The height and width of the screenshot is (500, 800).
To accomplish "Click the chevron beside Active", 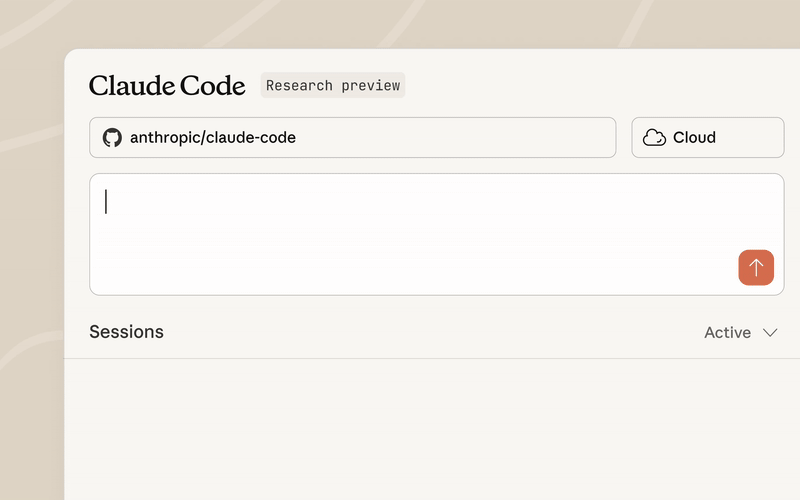I will (x=770, y=333).
